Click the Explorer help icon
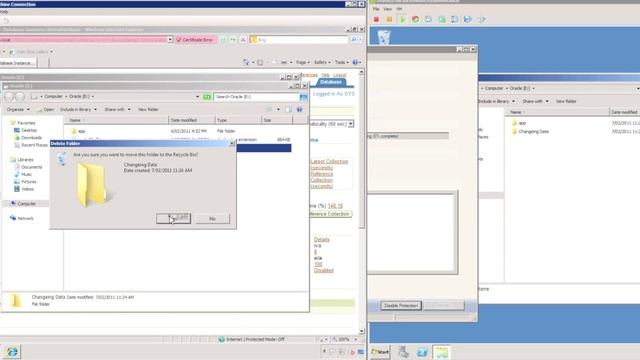 tap(300, 109)
